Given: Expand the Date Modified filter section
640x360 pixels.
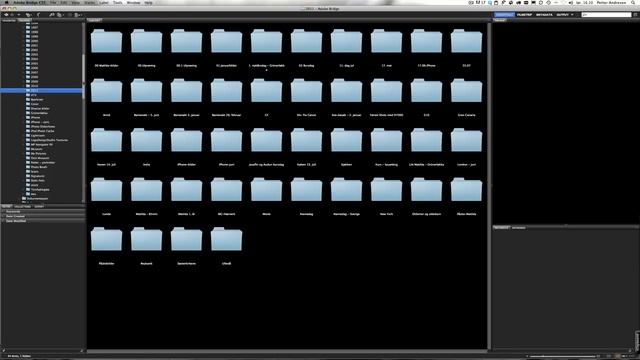Looking at the screenshot, I should click(x=43, y=221).
